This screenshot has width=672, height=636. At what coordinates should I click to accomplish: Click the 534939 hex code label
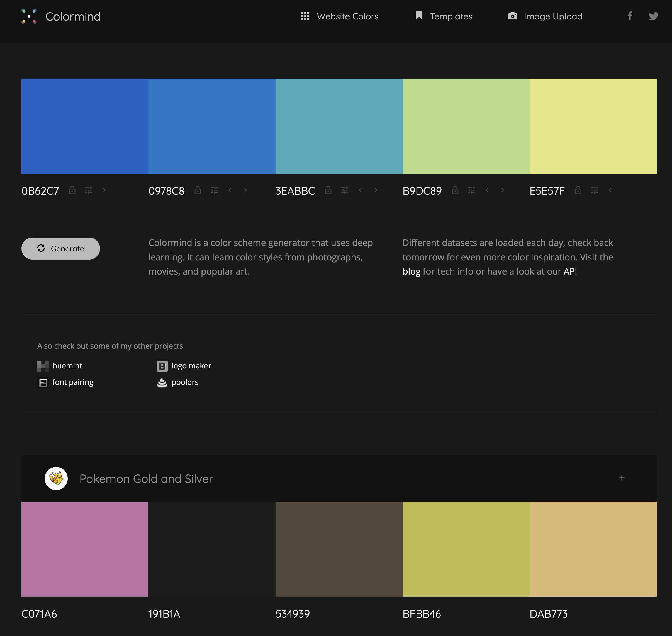click(293, 614)
